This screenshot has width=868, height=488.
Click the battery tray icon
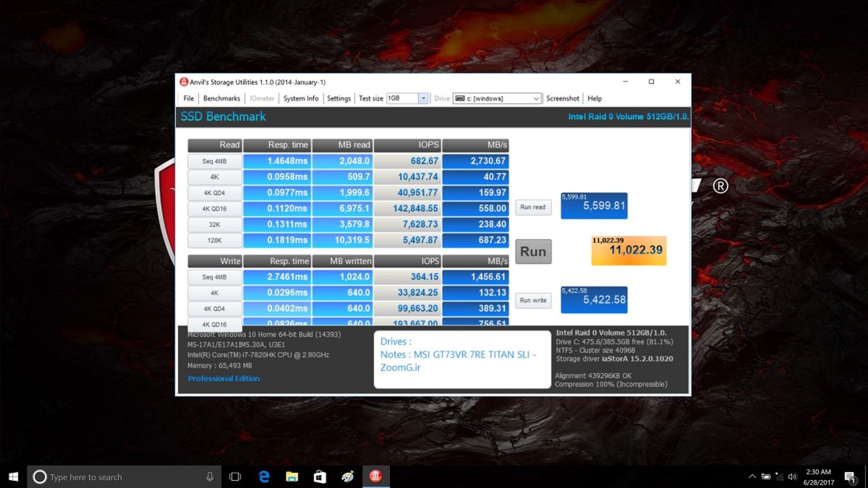[766, 476]
